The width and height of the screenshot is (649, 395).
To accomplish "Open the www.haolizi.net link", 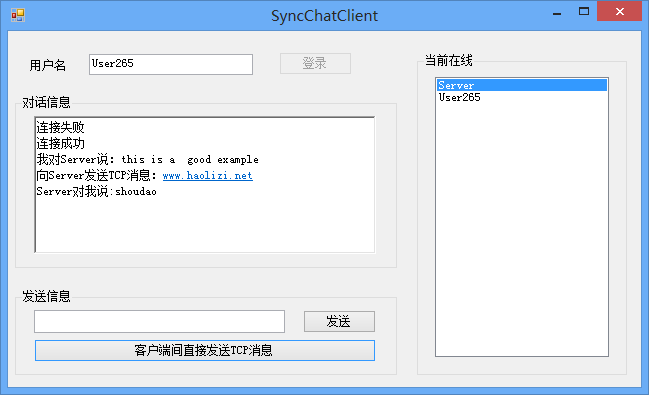I will 207,176.
